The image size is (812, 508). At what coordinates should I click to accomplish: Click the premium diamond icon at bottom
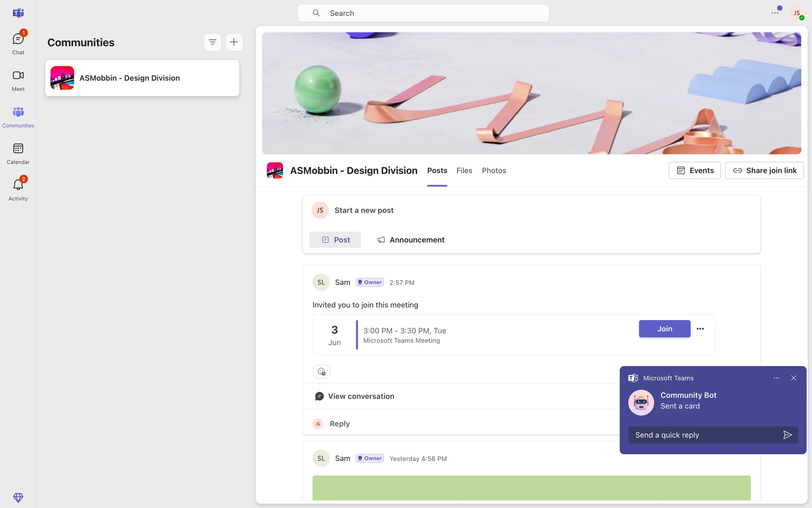point(18,497)
